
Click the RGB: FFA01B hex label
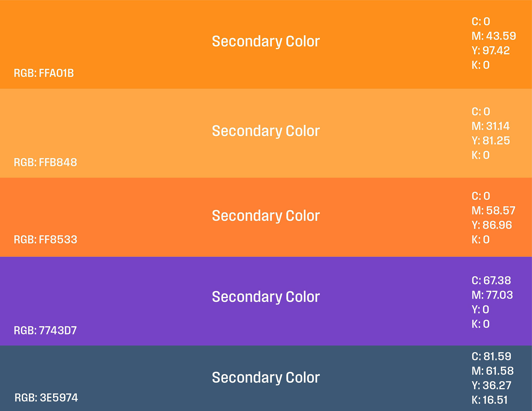pyautogui.click(x=44, y=73)
